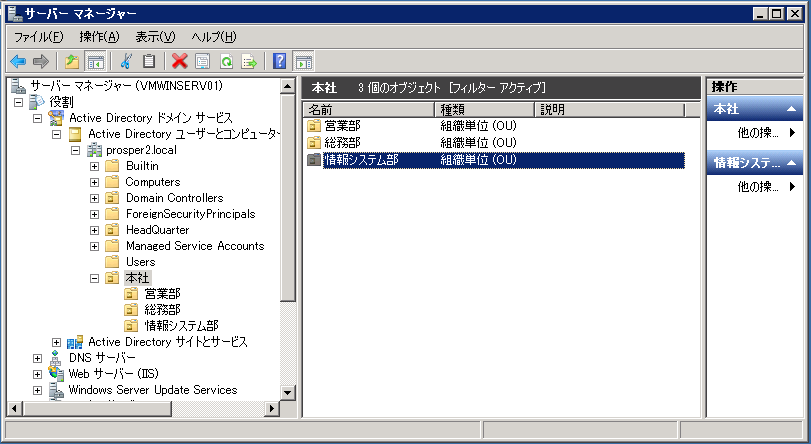Toggle the show/hide action pane icon
The image size is (811, 444).
(303, 61)
